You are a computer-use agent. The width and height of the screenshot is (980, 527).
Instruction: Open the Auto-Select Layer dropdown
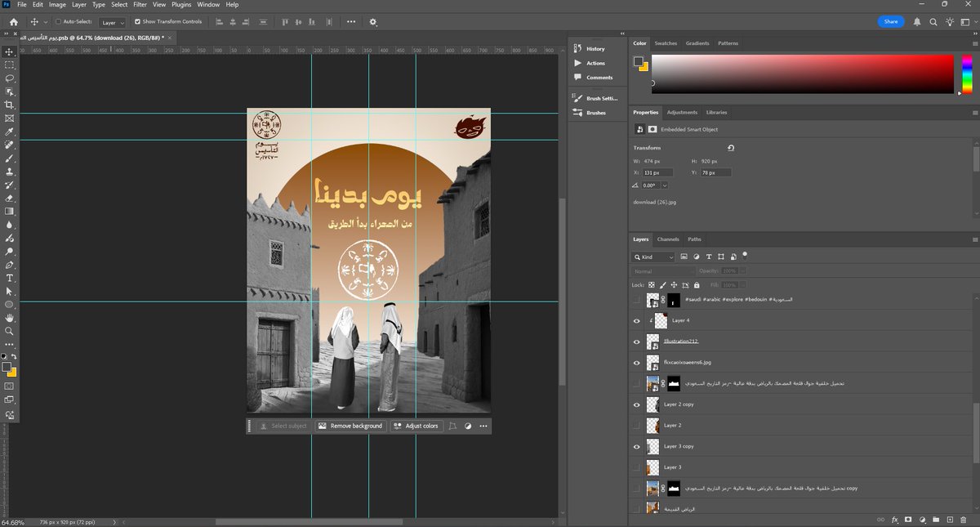click(x=113, y=22)
